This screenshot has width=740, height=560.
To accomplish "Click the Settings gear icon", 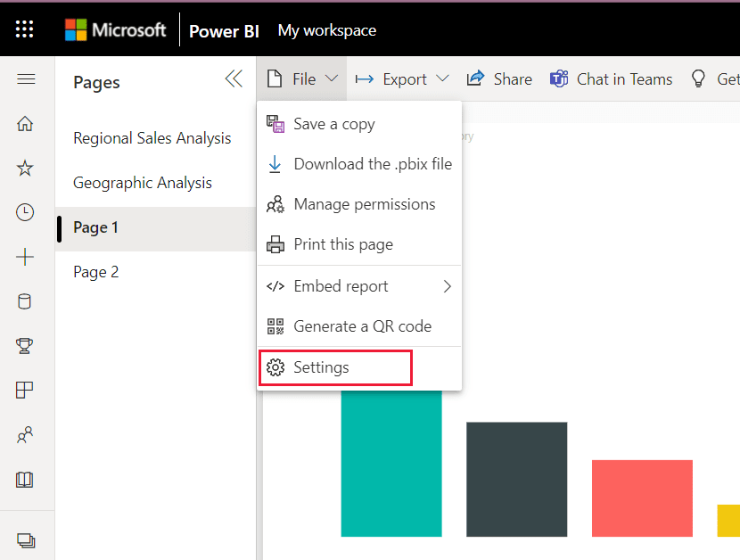I will click(275, 367).
